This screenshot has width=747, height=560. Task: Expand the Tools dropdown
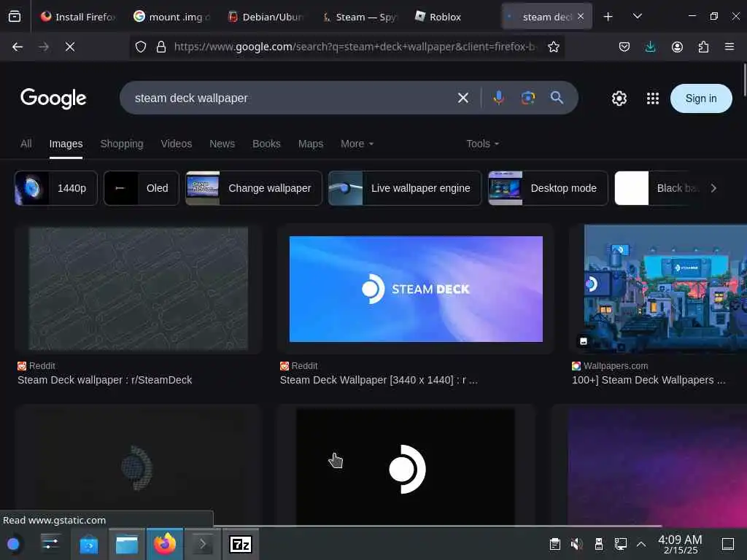pyautogui.click(x=483, y=144)
